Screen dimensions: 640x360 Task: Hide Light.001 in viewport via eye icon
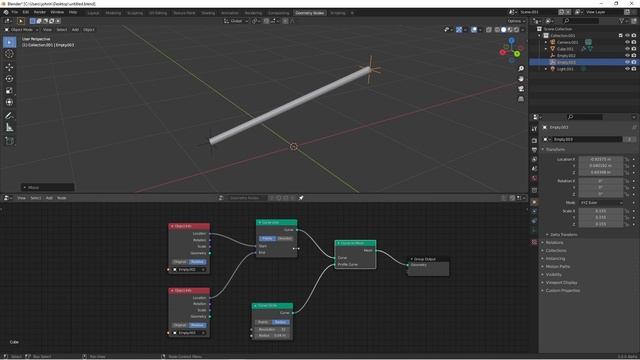pos(627,69)
